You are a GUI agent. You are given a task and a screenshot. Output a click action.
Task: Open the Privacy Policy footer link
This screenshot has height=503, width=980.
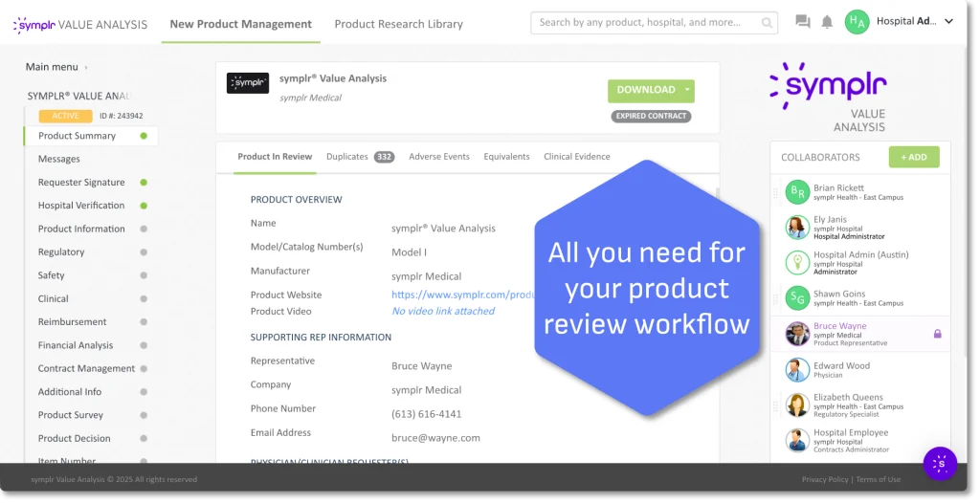[x=825, y=480]
